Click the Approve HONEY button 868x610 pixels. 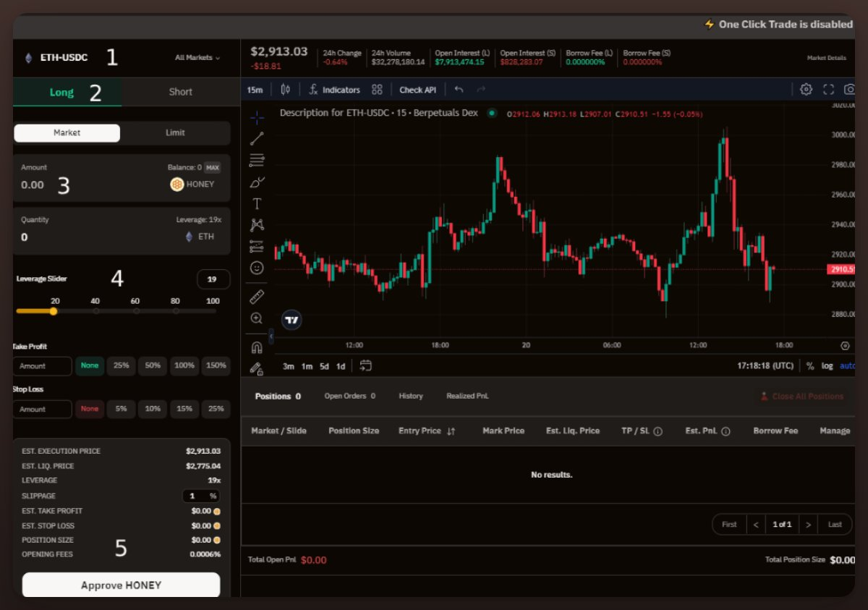(x=121, y=585)
